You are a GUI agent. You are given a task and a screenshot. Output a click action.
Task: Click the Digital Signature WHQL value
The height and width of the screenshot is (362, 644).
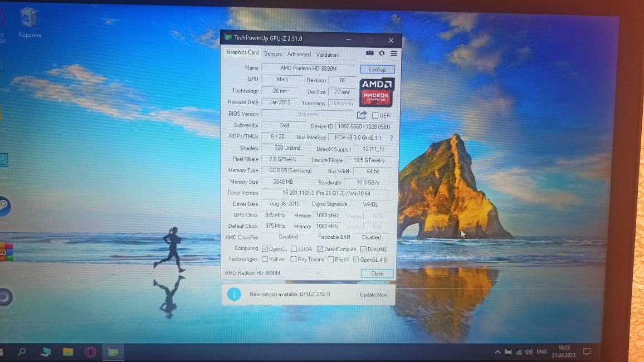point(370,204)
